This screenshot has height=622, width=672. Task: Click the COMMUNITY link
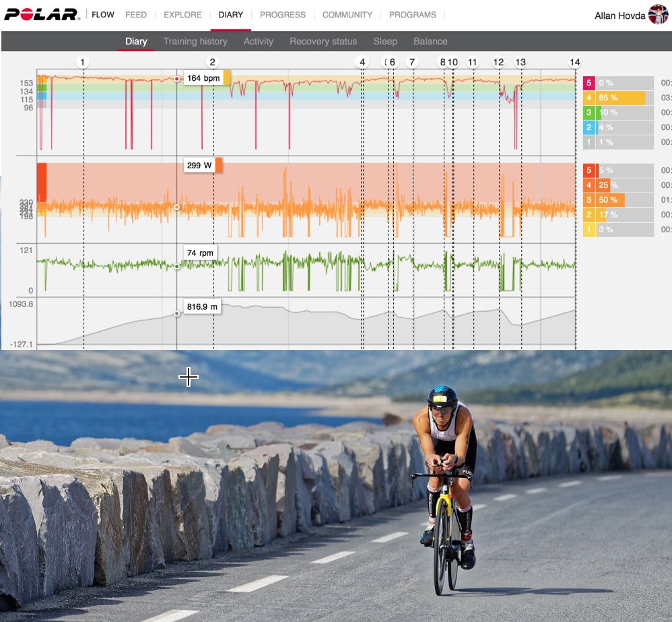pyautogui.click(x=347, y=14)
